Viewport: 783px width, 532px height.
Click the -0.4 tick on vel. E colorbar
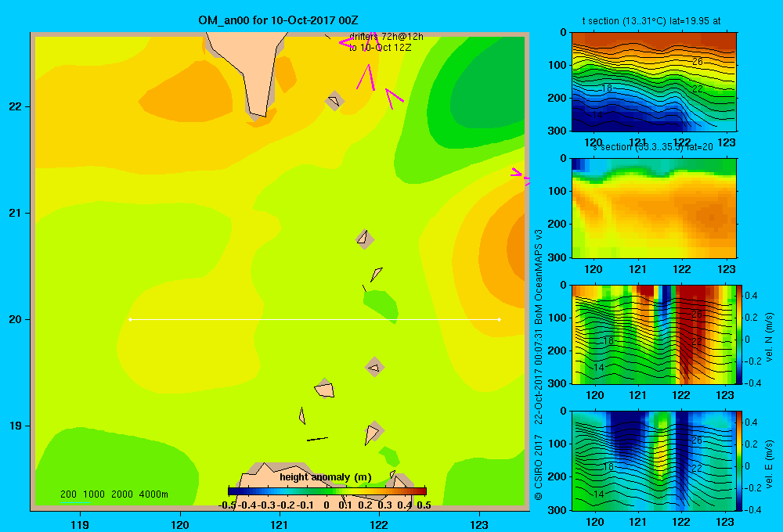click(x=752, y=509)
